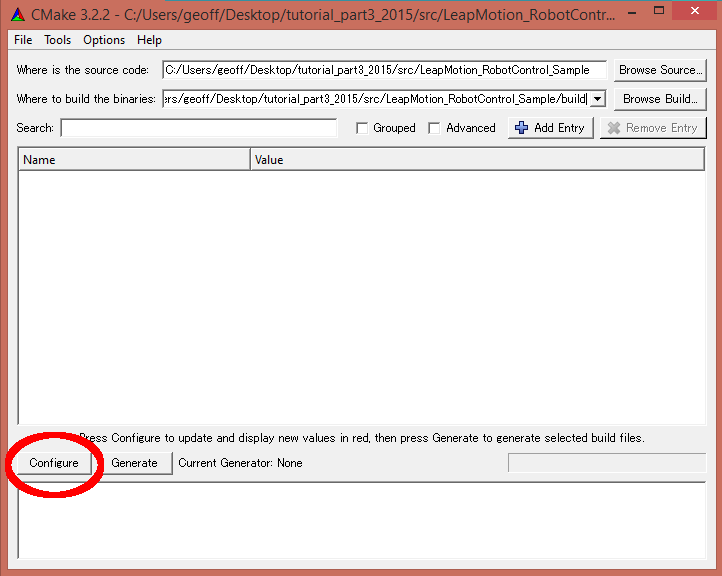Expand the build binaries path dropdown
Screen dimensions: 722x576
598,99
